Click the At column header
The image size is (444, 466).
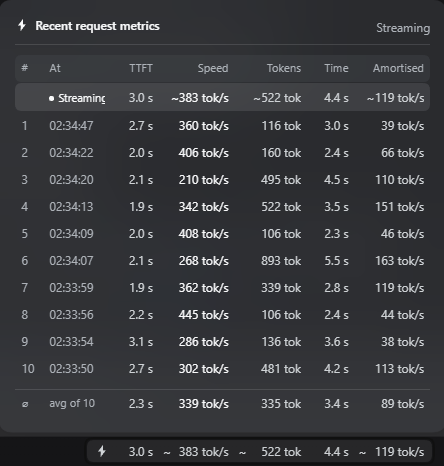[x=55, y=68]
